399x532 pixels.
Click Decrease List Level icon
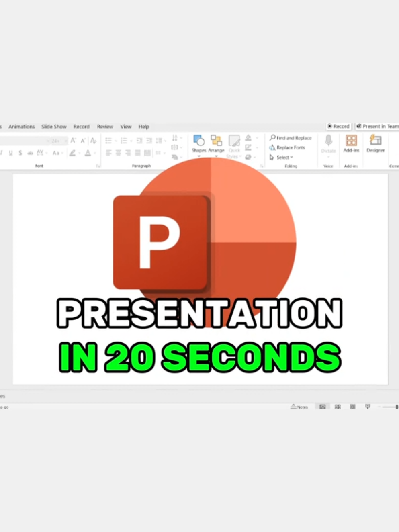139,141
